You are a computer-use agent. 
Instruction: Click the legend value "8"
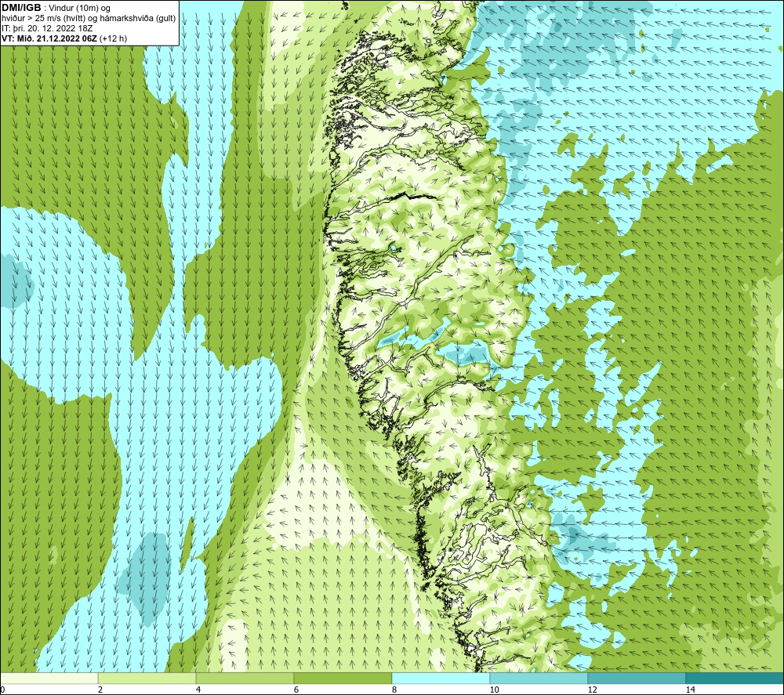pyautogui.click(x=394, y=690)
